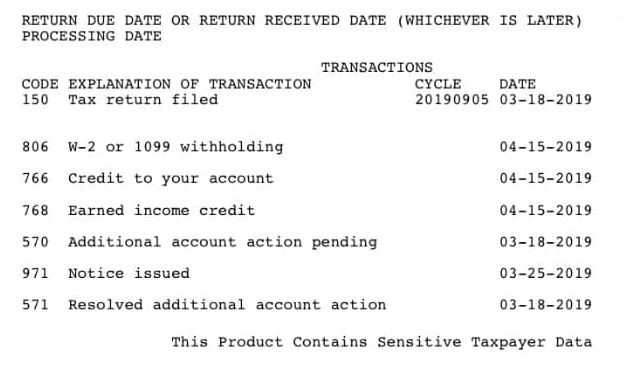
Task: Select code 806 entry
Action: (x=35, y=147)
